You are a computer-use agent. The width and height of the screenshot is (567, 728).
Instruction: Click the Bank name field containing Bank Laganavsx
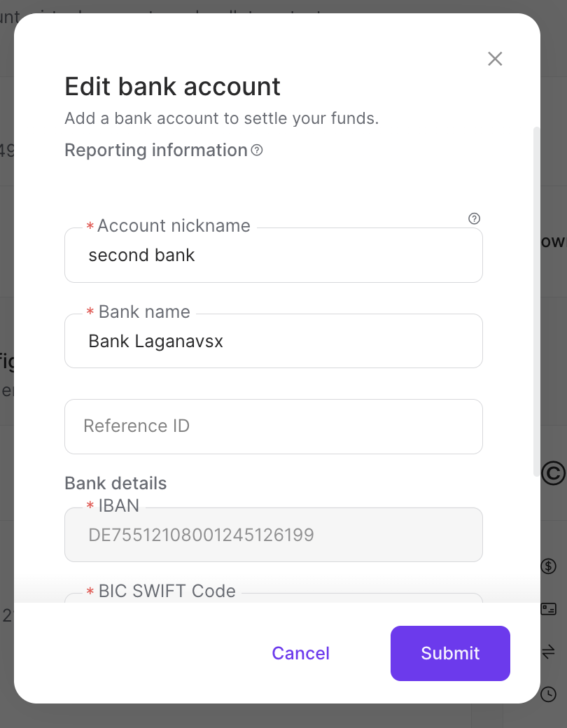click(x=273, y=341)
